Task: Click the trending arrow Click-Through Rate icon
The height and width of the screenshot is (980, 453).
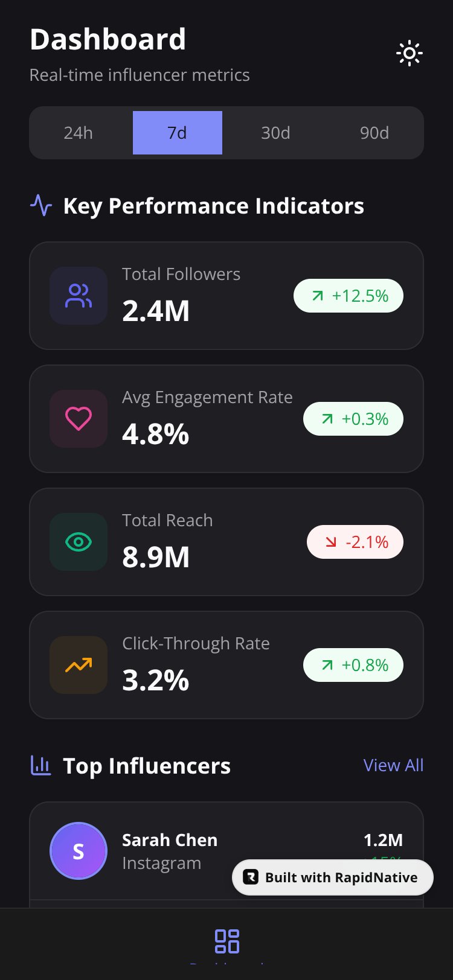Action: pos(79,665)
